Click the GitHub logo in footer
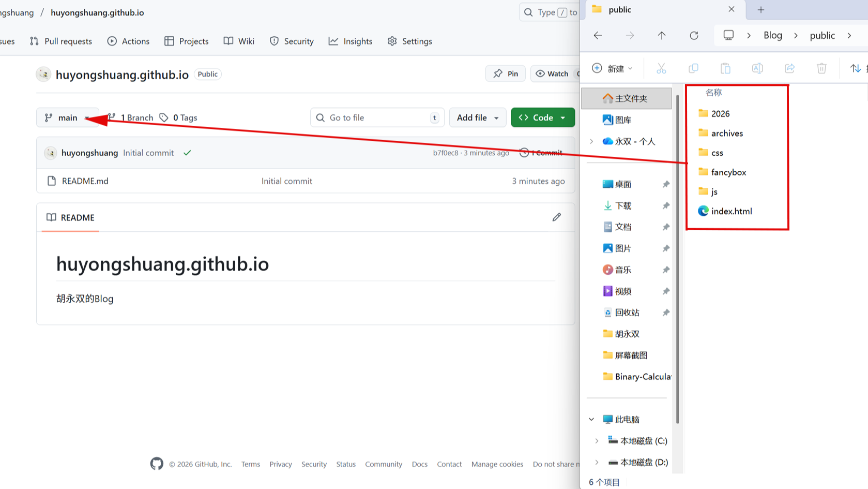Image resolution: width=868 pixels, height=489 pixels. [157, 464]
